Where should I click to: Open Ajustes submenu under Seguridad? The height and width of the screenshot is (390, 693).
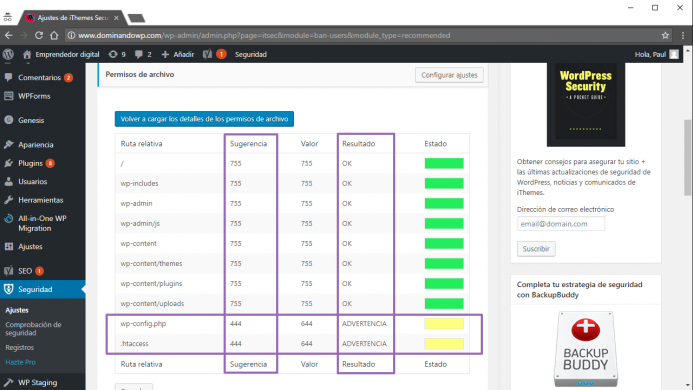pos(17,310)
